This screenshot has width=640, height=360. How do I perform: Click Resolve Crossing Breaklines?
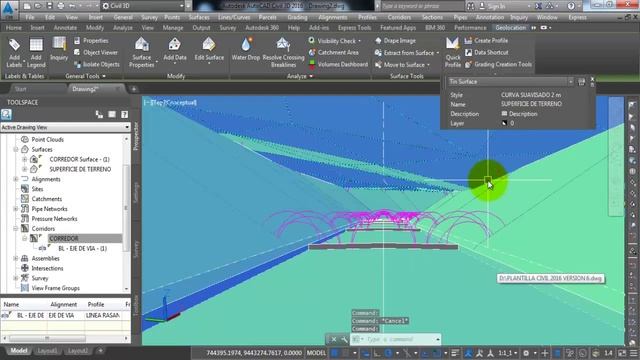[x=283, y=52]
